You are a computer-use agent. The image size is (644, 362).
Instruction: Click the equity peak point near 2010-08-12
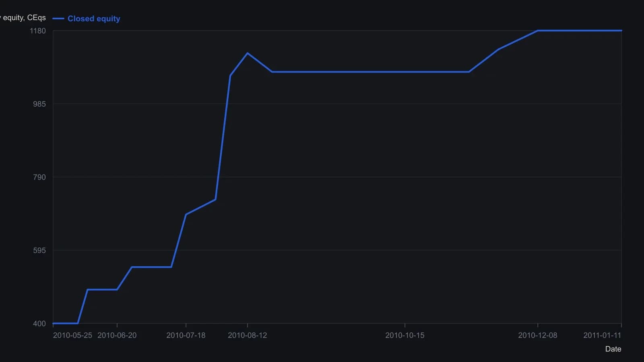click(x=248, y=53)
